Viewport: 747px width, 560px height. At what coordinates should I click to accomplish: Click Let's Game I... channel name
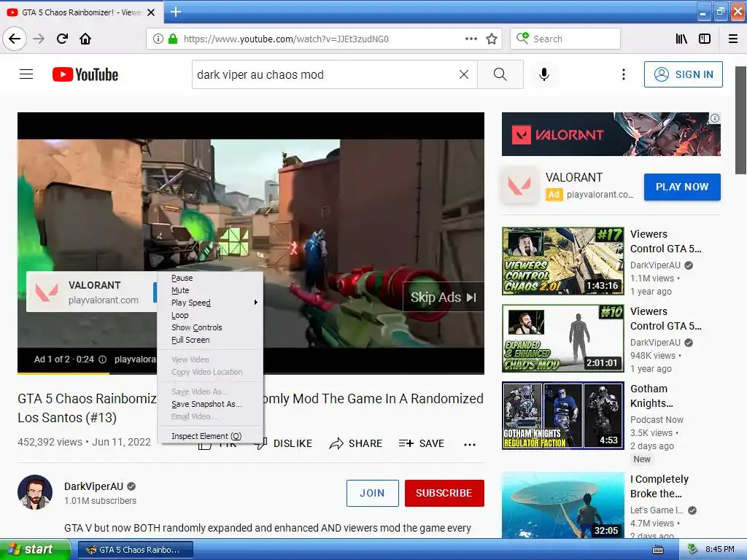click(x=657, y=510)
